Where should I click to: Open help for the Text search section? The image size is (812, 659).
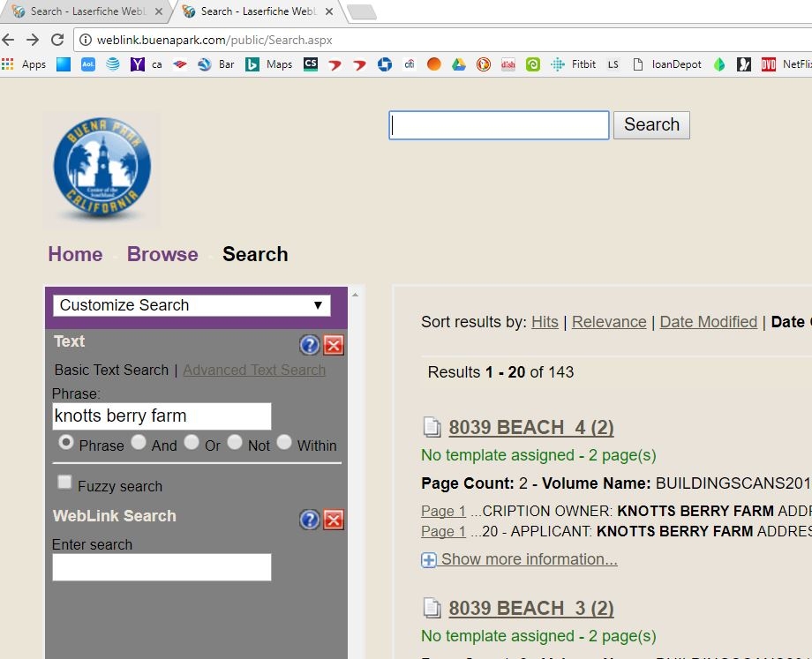click(x=310, y=345)
